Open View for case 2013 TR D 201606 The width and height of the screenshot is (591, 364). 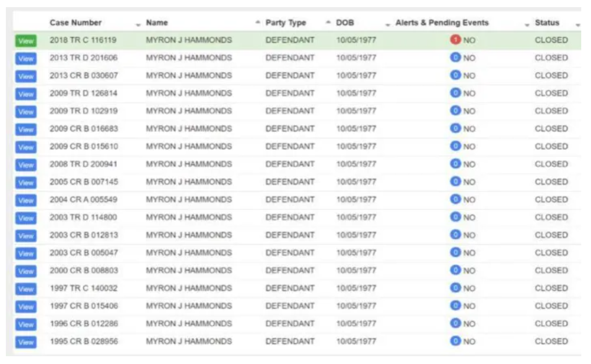pyautogui.click(x=26, y=59)
